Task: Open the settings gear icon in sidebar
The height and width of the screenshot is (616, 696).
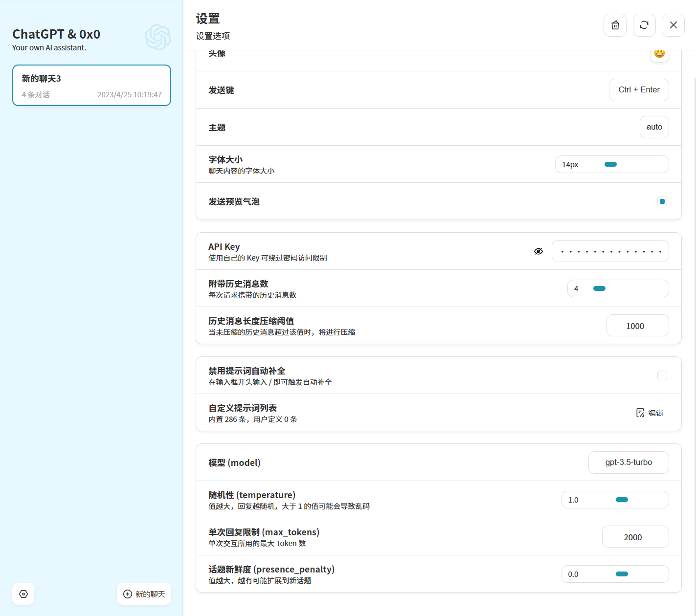Action: (23, 594)
